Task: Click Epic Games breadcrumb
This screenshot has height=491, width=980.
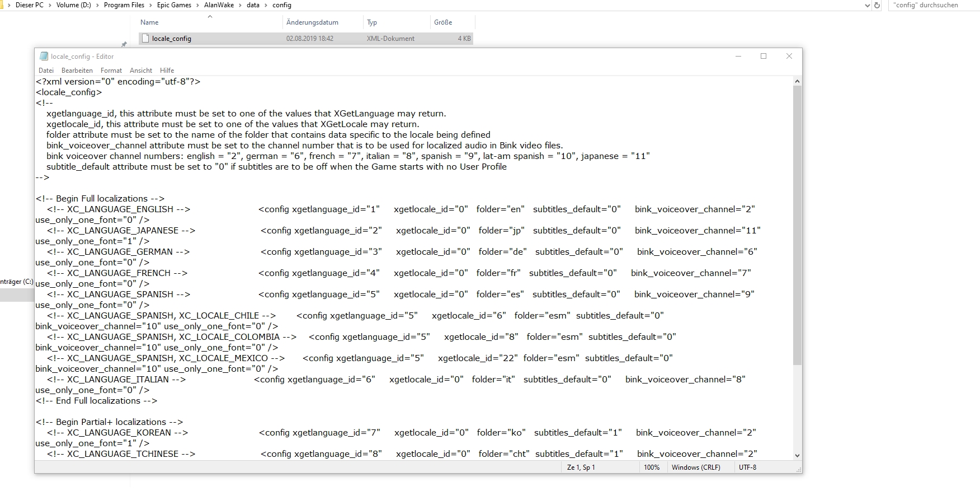Action: (x=174, y=5)
